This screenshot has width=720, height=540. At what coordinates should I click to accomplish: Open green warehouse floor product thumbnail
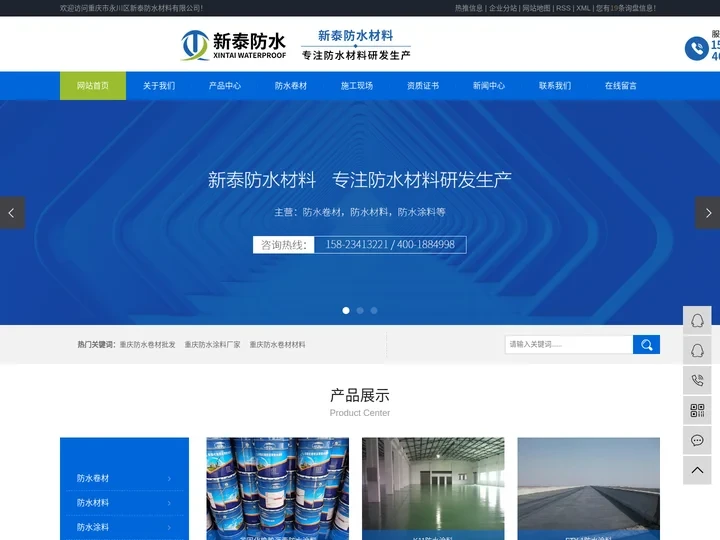click(x=433, y=489)
